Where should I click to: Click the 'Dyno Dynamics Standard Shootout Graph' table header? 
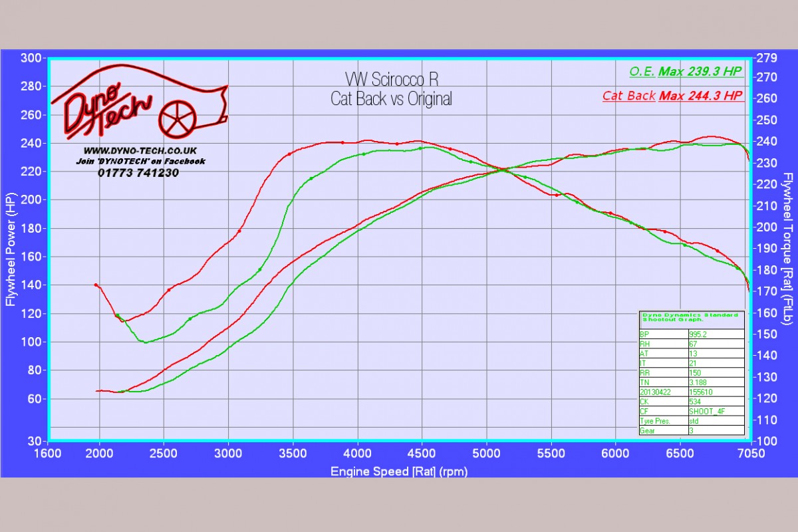tap(692, 320)
